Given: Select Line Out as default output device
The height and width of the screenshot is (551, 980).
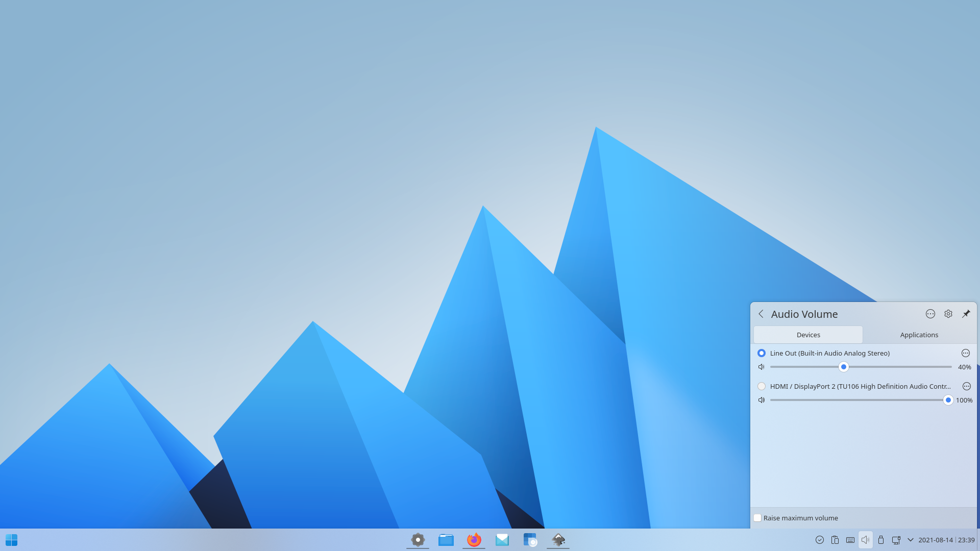Looking at the screenshot, I should pyautogui.click(x=762, y=353).
